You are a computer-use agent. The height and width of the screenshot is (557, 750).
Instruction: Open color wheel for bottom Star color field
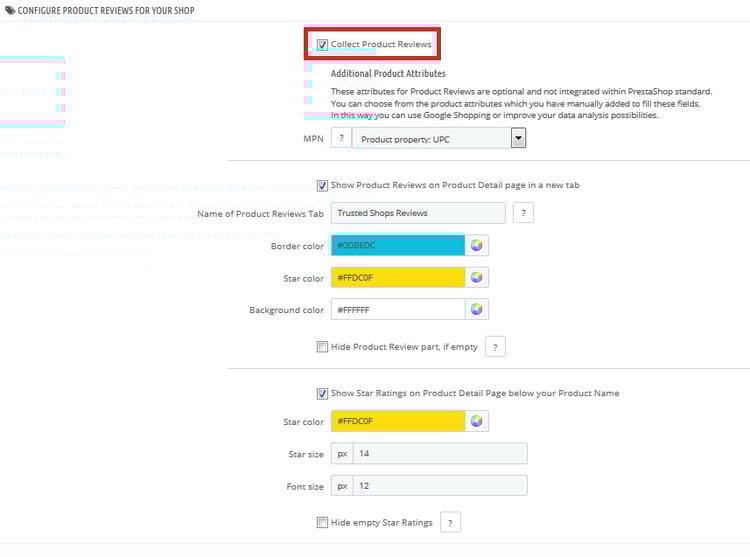tap(476, 421)
